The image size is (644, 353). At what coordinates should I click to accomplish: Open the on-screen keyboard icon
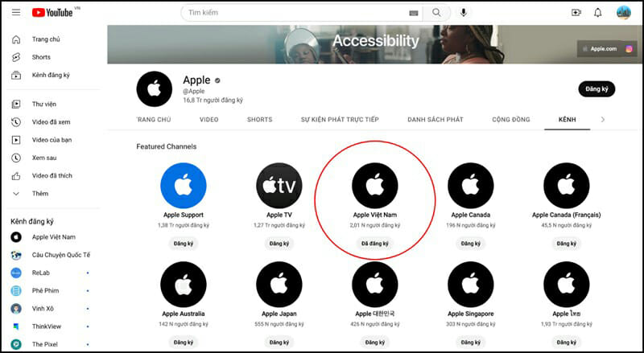[x=414, y=13]
